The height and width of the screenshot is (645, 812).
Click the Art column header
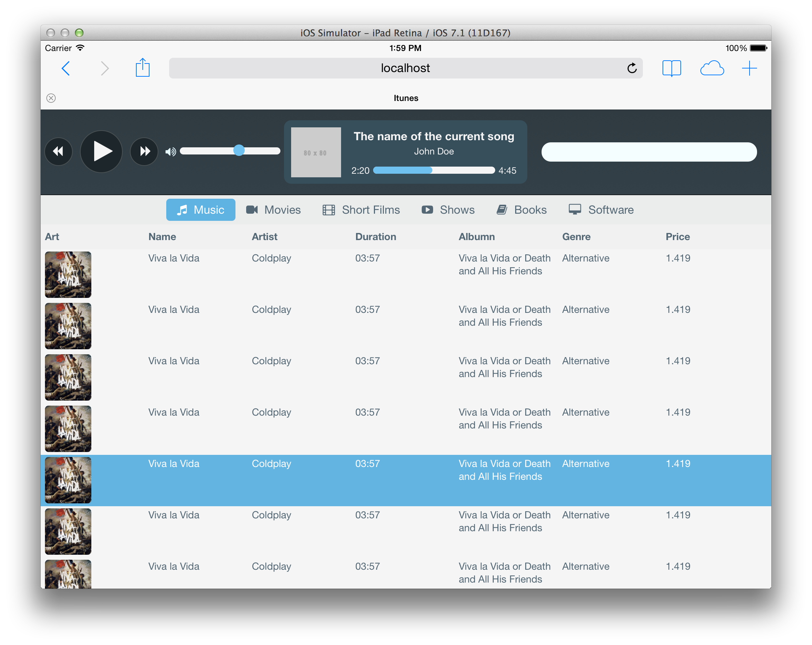pos(52,237)
